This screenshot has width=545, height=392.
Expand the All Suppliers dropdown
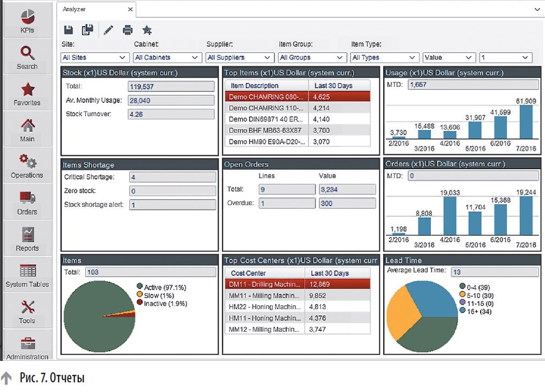[x=240, y=57]
